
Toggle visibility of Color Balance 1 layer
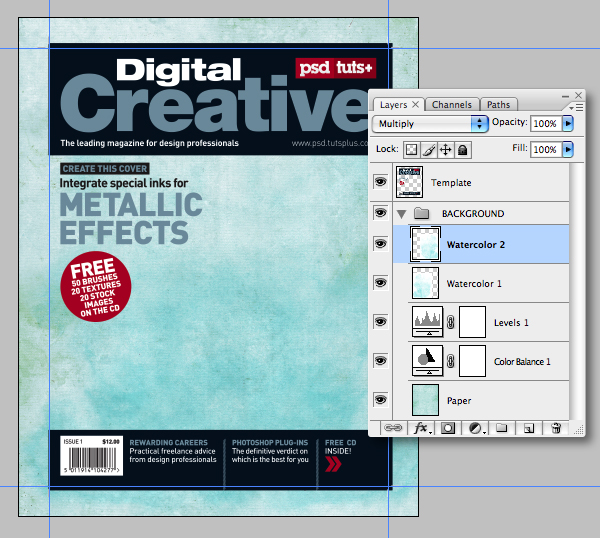pyautogui.click(x=380, y=361)
